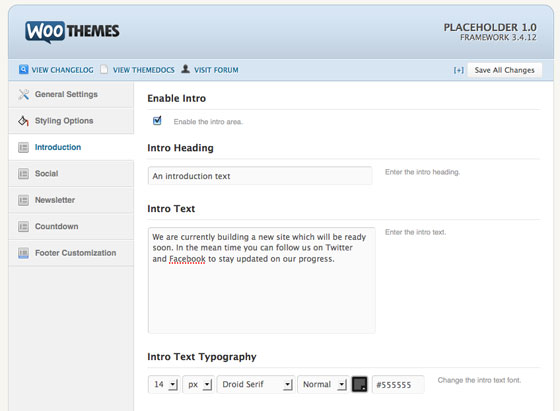Open the Droid Serif font dropdown
Viewport: 560px width, 411px height.
(256, 384)
